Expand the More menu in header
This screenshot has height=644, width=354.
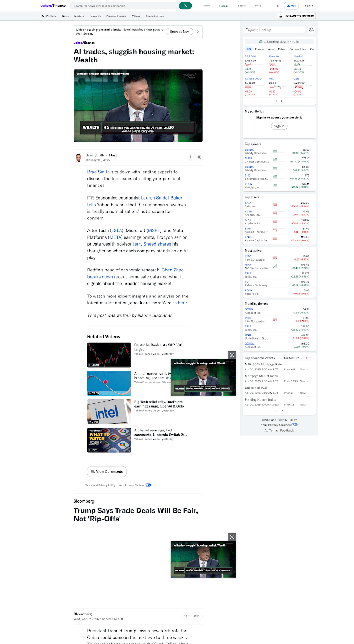(259, 6)
